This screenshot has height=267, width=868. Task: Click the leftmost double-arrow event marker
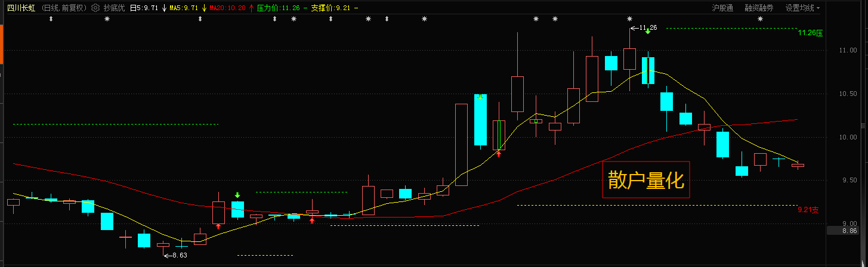click(51, 19)
